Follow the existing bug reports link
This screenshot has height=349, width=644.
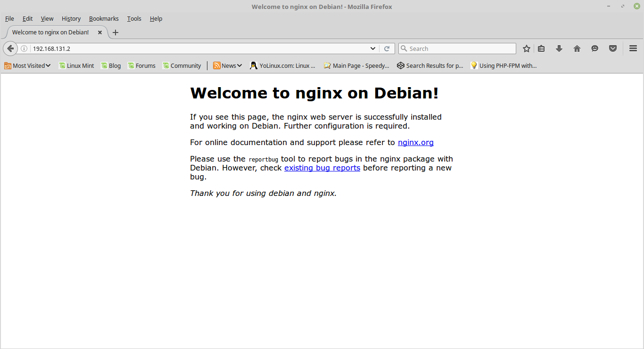322,168
